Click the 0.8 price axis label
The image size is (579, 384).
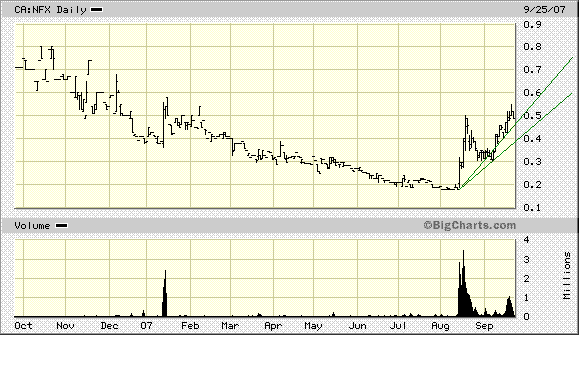click(x=532, y=47)
